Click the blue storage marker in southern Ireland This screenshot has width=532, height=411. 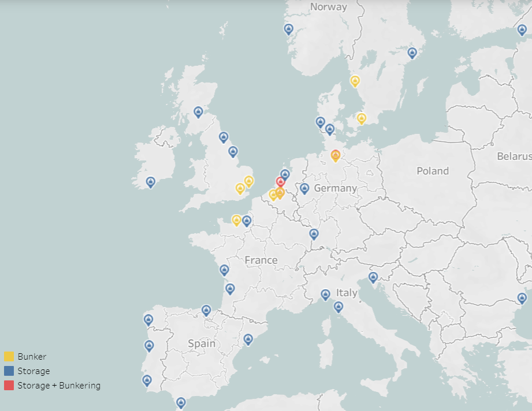(x=151, y=182)
